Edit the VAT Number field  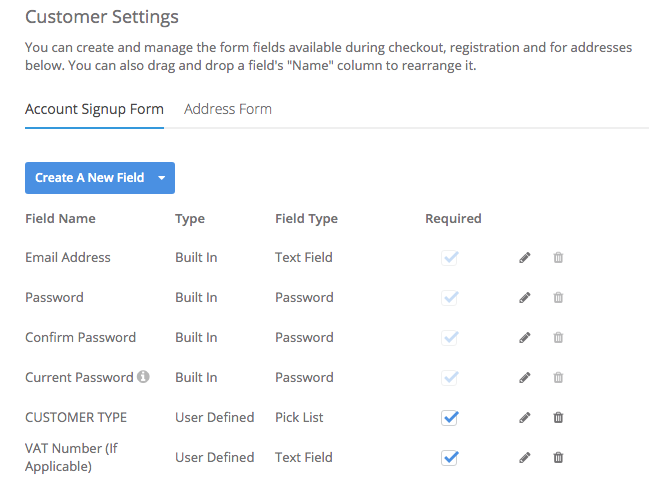[525, 458]
